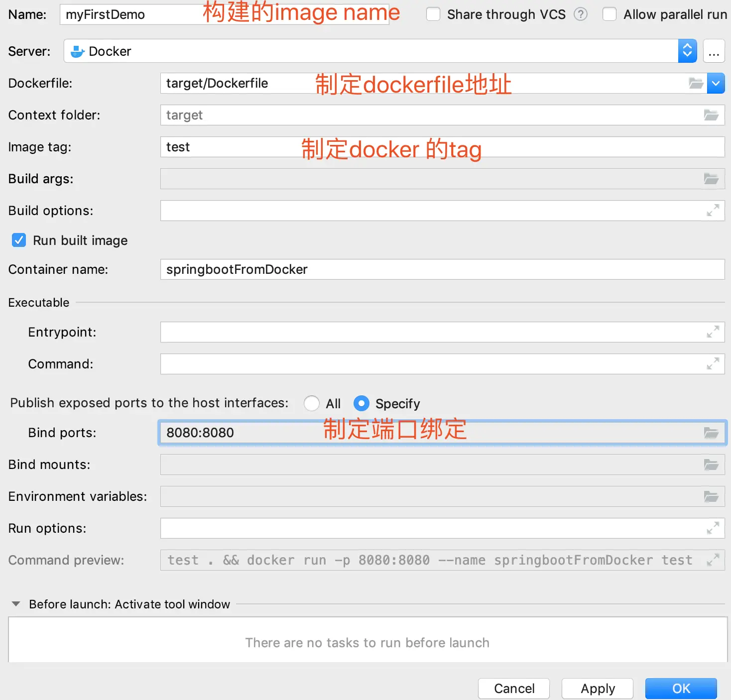
Task: Expand the Run options field icon
Action: tap(713, 528)
